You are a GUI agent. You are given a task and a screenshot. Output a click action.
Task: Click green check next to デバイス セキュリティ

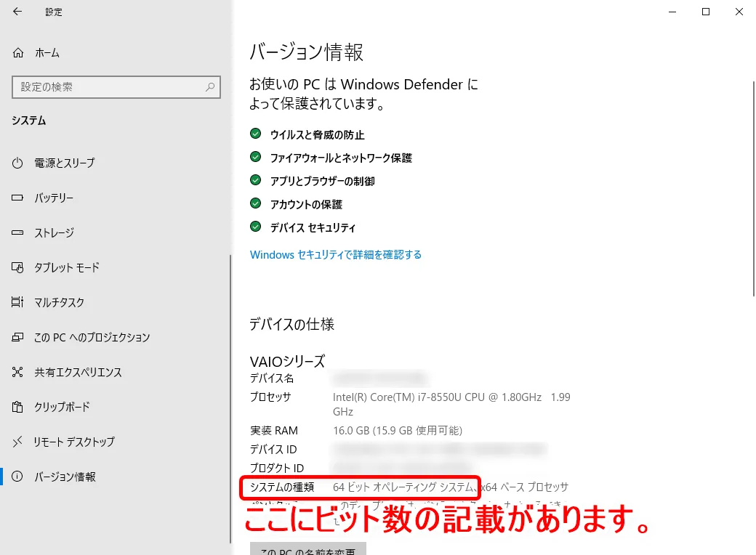(256, 227)
